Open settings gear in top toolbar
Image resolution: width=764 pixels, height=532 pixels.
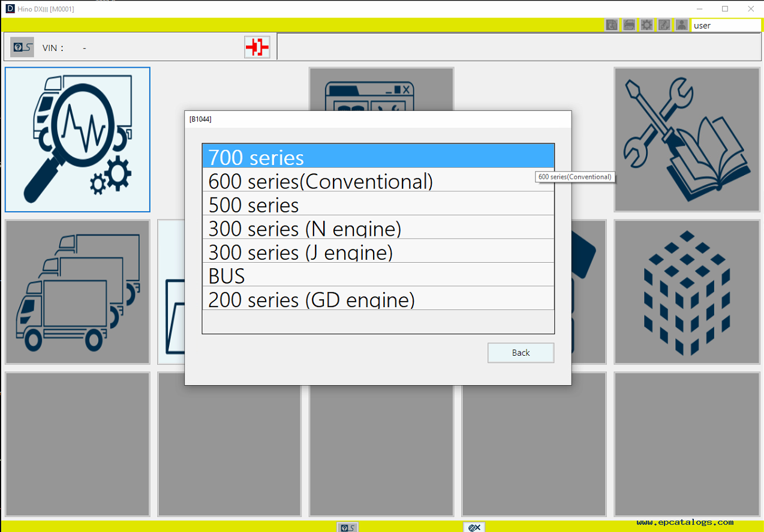(x=646, y=25)
